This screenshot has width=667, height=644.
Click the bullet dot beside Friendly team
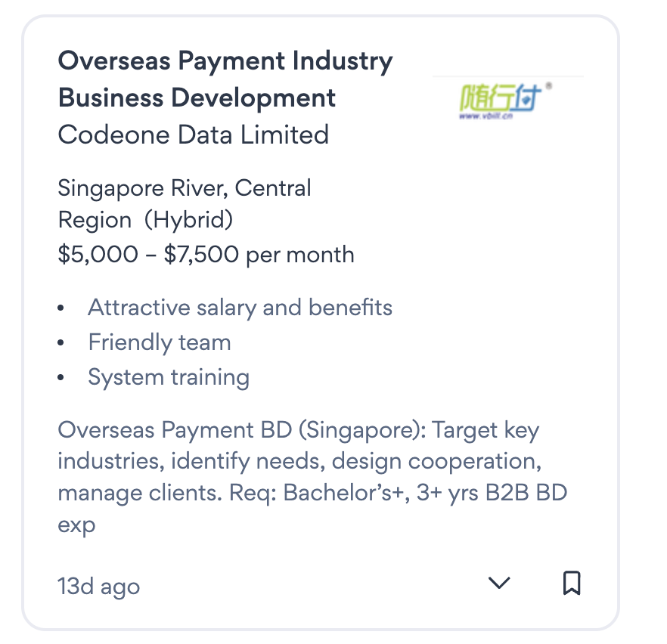(62, 343)
